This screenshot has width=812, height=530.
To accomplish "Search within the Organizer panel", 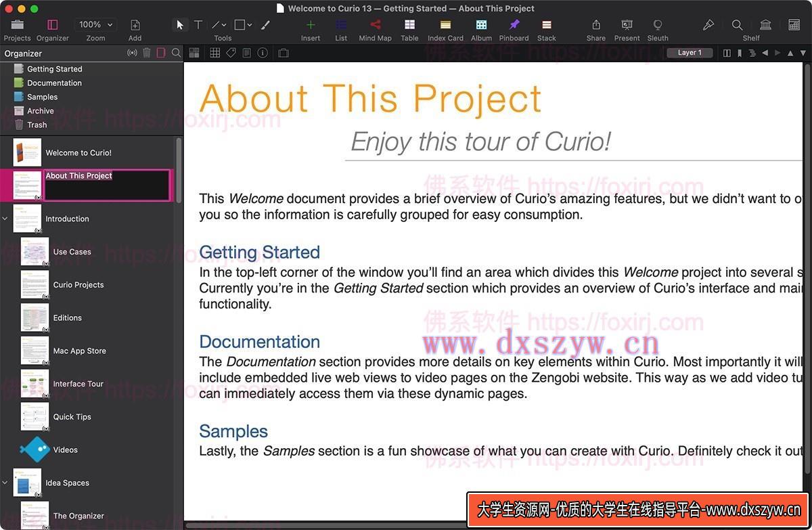I will [176, 53].
